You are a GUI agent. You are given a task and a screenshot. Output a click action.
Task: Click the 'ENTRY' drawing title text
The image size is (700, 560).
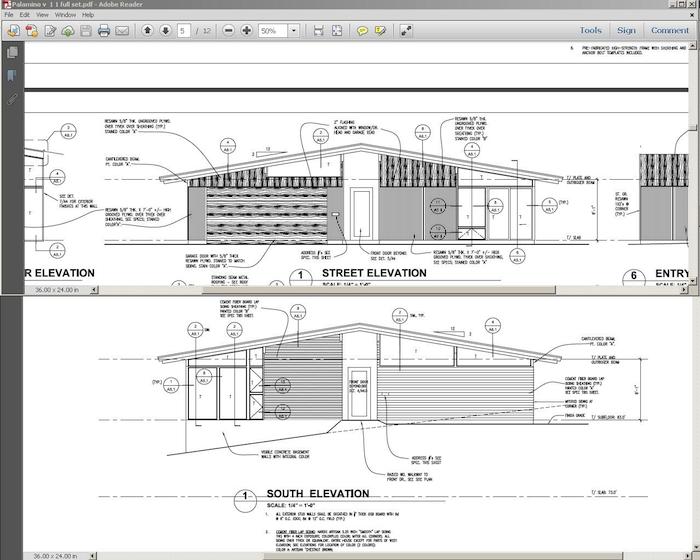pyautogui.click(x=672, y=273)
